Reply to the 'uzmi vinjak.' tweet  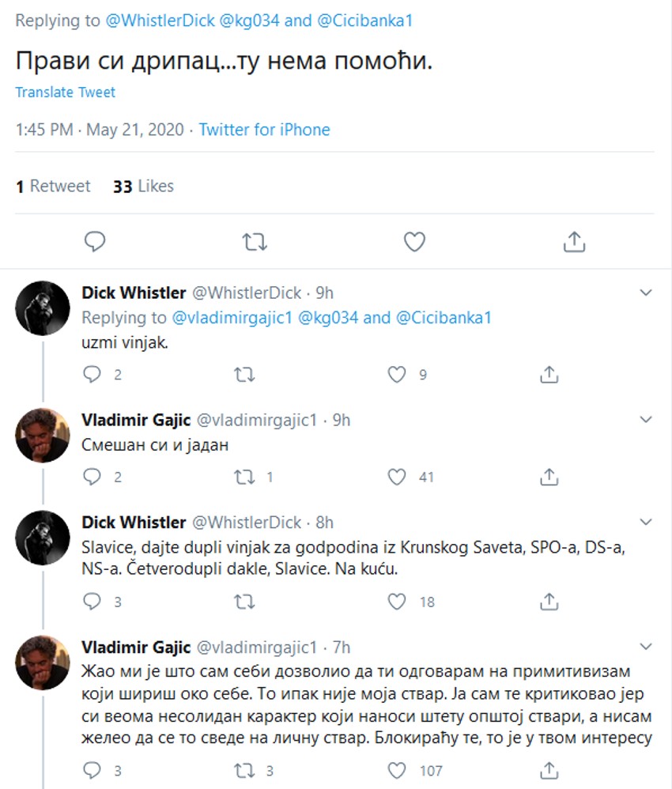click(x=93, y=375)
